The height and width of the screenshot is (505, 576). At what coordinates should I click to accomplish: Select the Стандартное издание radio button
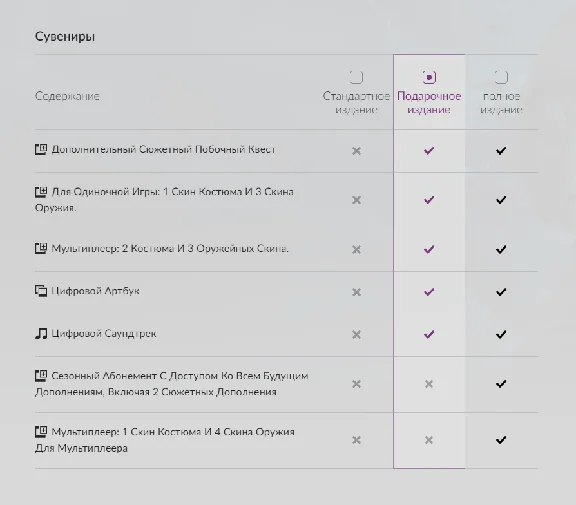point(356,77)
